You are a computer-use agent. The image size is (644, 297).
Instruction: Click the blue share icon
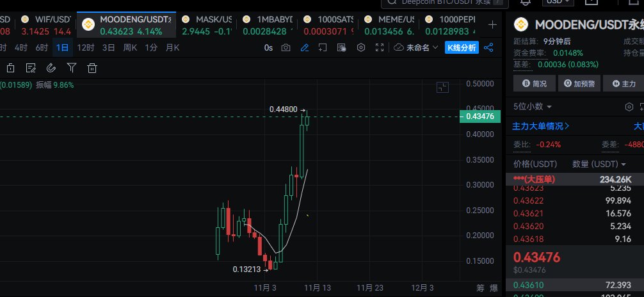click(x=488, y=47)
